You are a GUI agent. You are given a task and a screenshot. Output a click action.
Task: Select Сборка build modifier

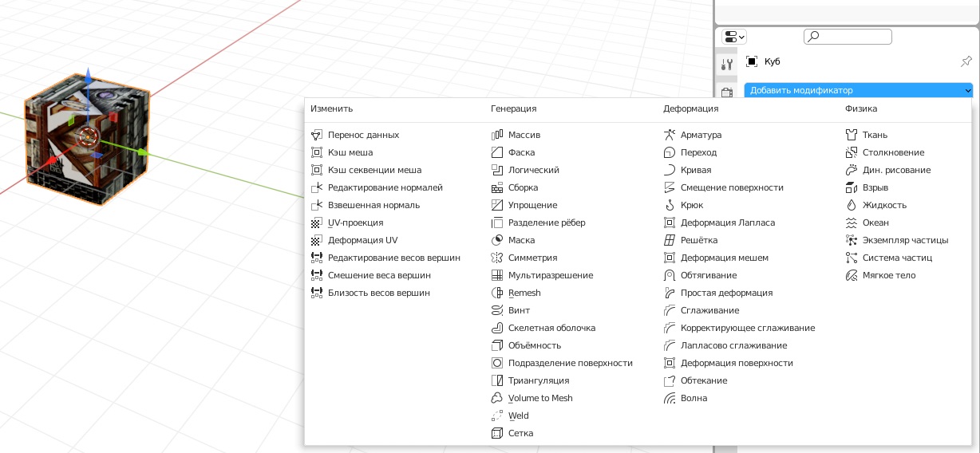[515, 187]
